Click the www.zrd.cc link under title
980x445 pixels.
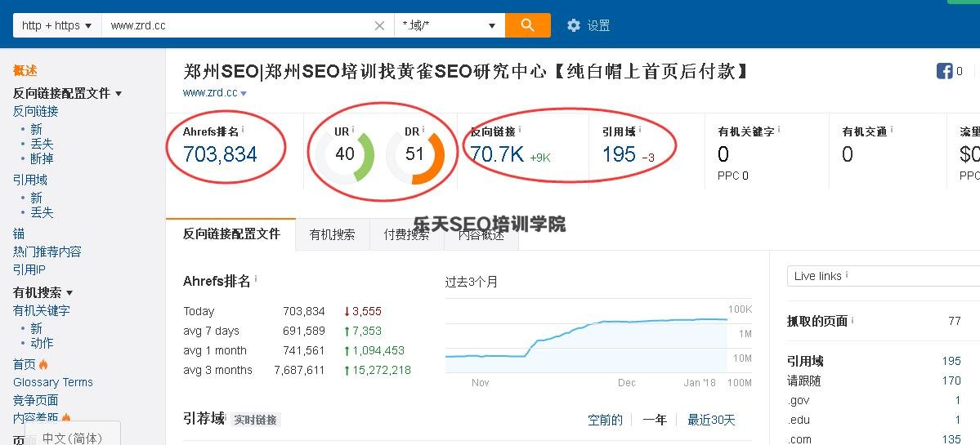tap(210, 93)
